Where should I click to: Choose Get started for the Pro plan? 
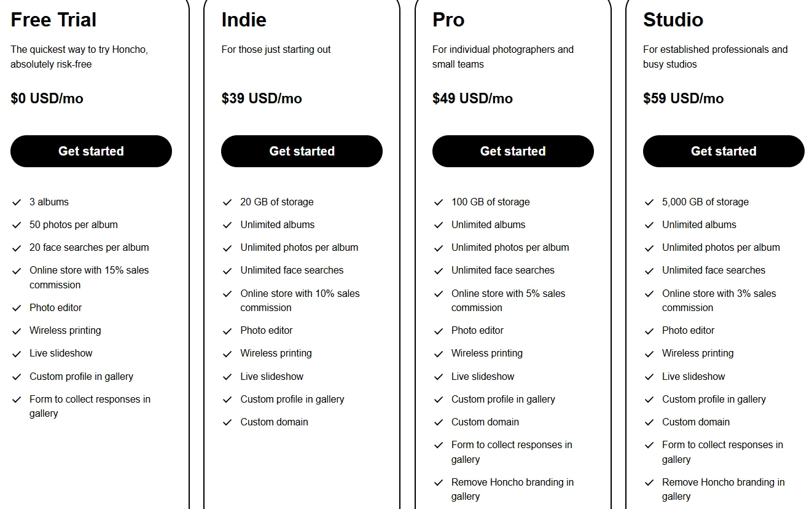tap(513, 151)
